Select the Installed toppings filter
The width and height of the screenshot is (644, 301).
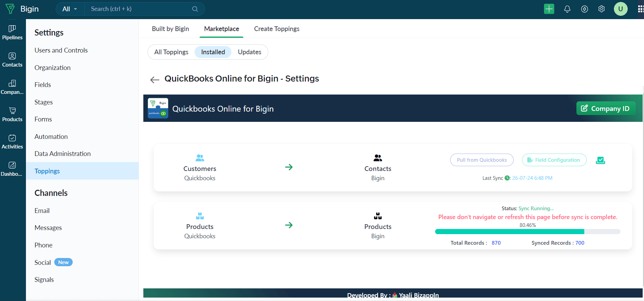[213, 52]
